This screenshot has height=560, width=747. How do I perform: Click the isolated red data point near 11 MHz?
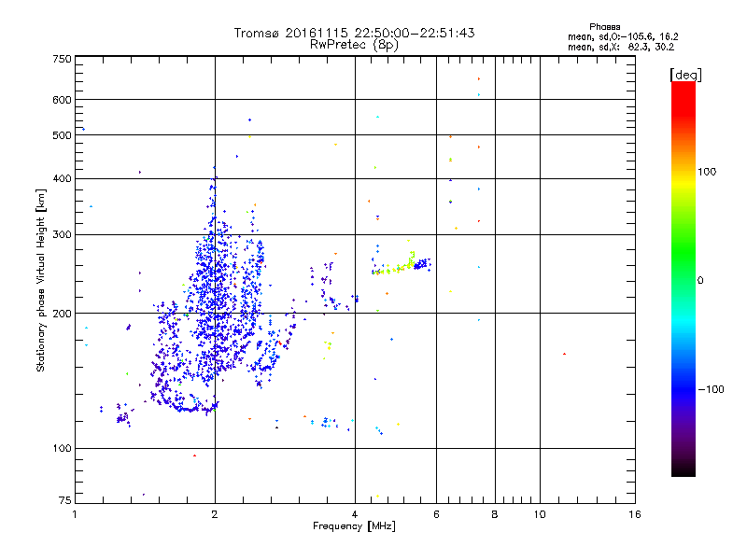564,354
